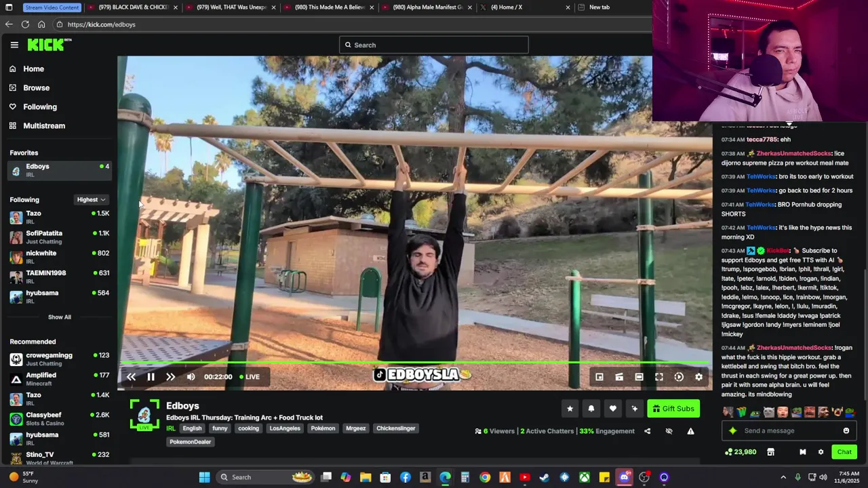Toggle the hide viewer count eye icon
The image size is (868, 488).
(x=669, y=431)
